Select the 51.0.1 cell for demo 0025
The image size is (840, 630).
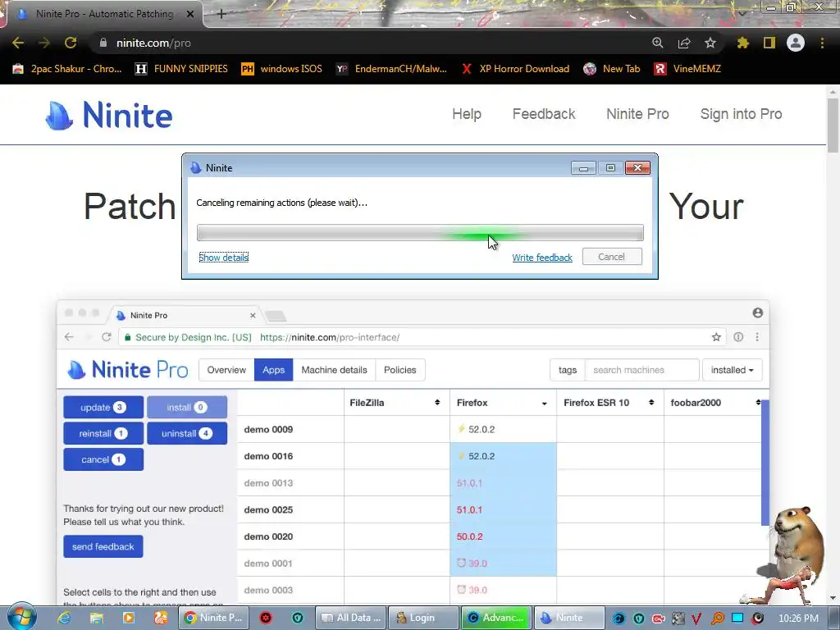[503, 509]
